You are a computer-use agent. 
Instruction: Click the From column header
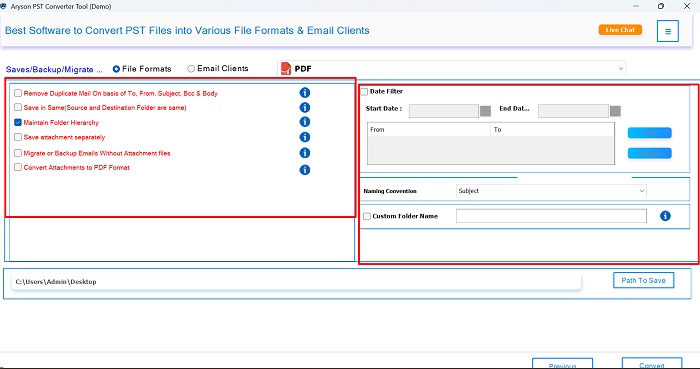(429, 130)
